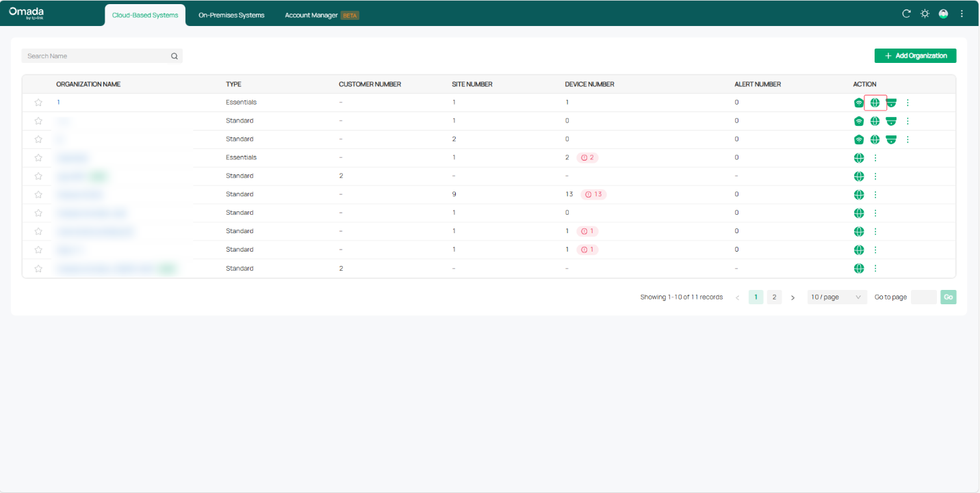The height and width of the screenshot is (493, 980).
Task: Expand the 10 / page dropdown
Action: [837, 297]
